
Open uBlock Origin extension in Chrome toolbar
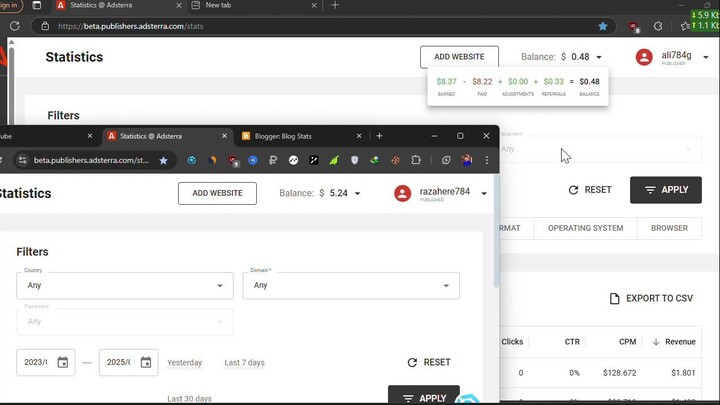tap(233, 161)
